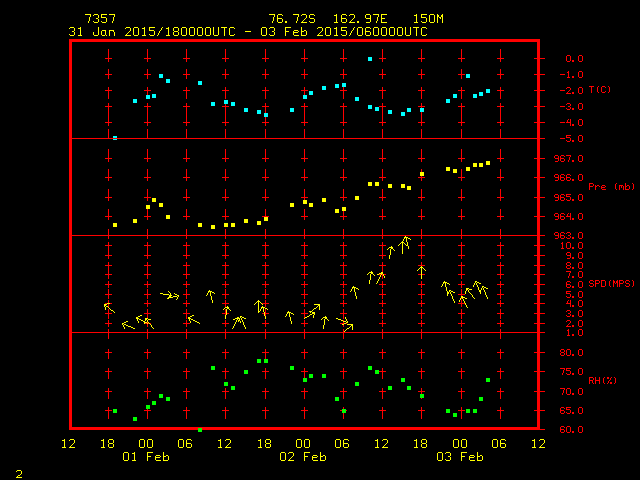Select the "RH(%)" humidity axis label

(x=602, y=381)
